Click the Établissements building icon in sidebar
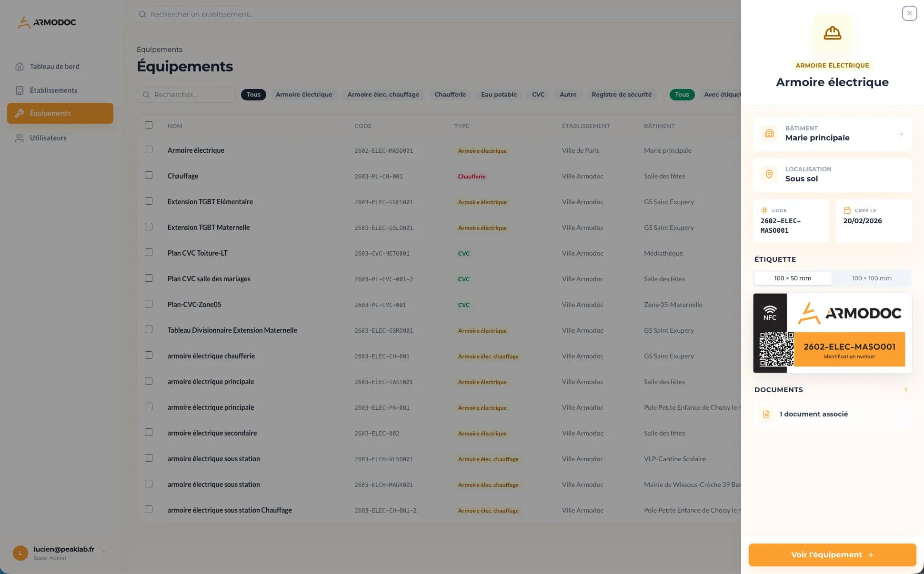The width and height of the screenshot is (924, 574). (x=20, y=90)
